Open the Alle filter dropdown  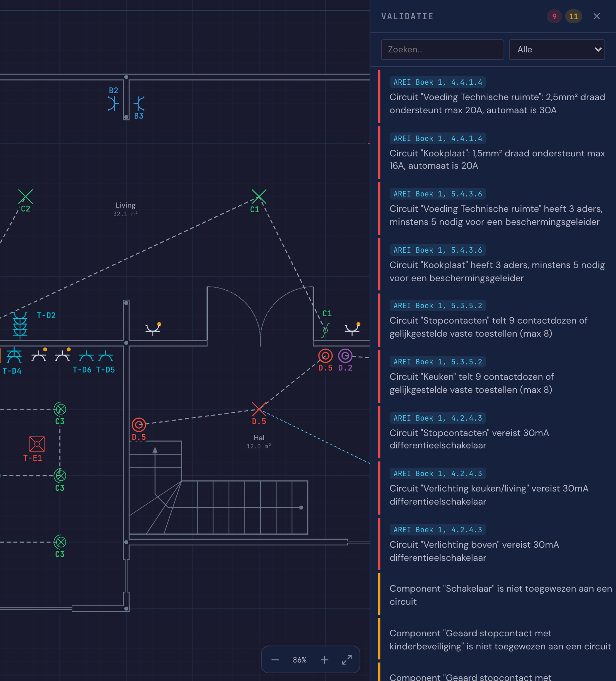point(557,50)
